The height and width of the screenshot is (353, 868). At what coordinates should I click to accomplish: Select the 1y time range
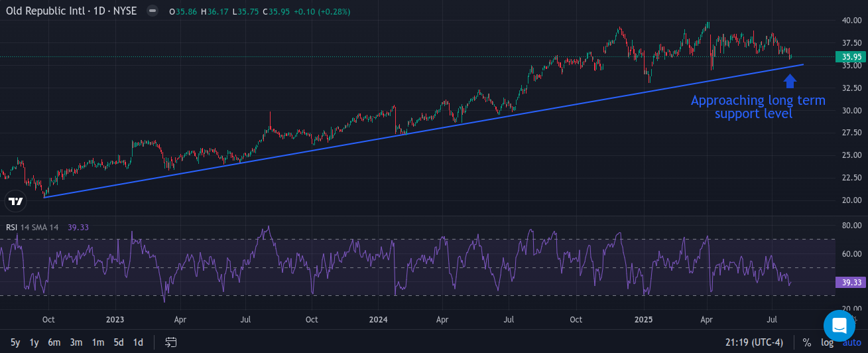tap(34, 342)
